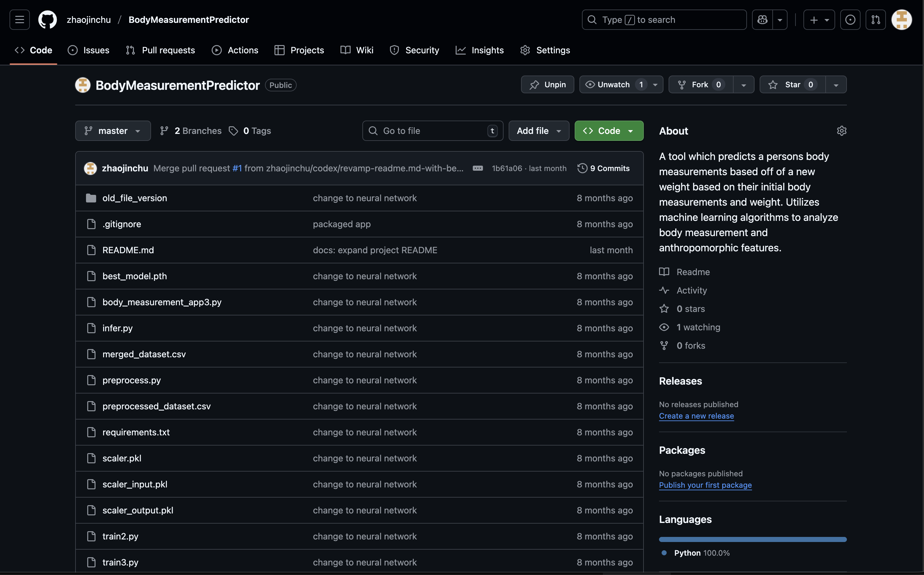Open the body_measurement_app3.py file
The width and height of the screenshot is (924, 575).
click(x=162, y=302)
